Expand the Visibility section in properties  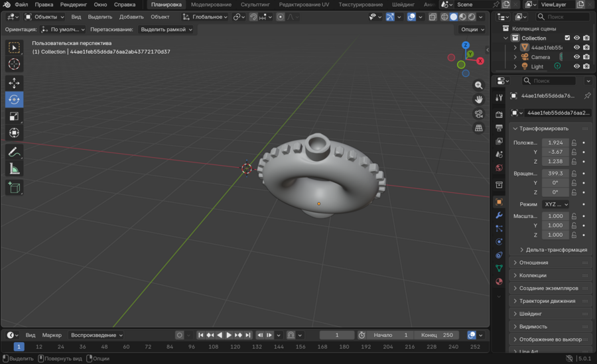click(x=533, y=326)
